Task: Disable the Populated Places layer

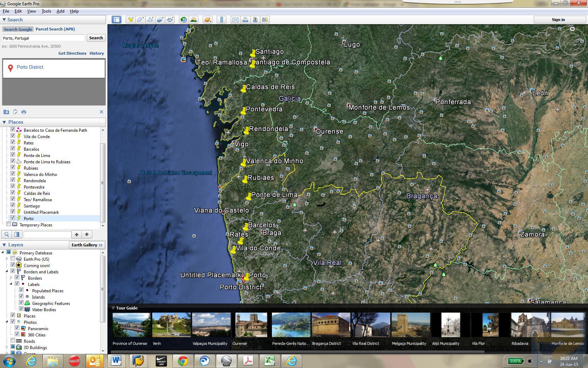Action: click(21, 290)
